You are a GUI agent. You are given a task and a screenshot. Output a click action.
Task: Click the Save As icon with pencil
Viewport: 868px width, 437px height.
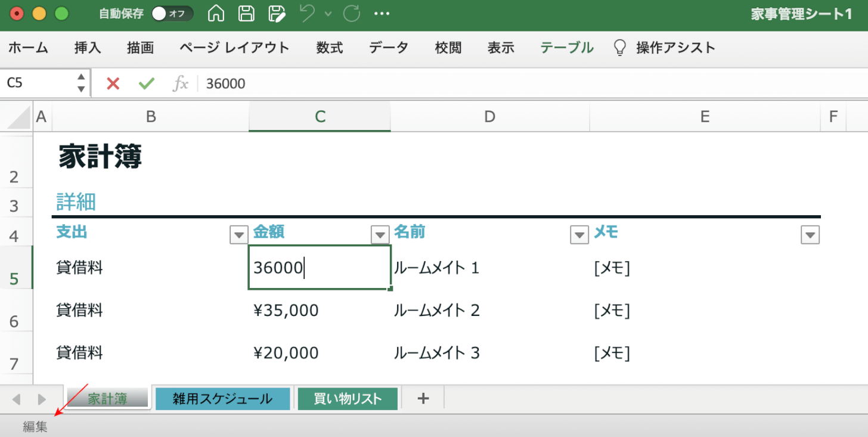277,14
